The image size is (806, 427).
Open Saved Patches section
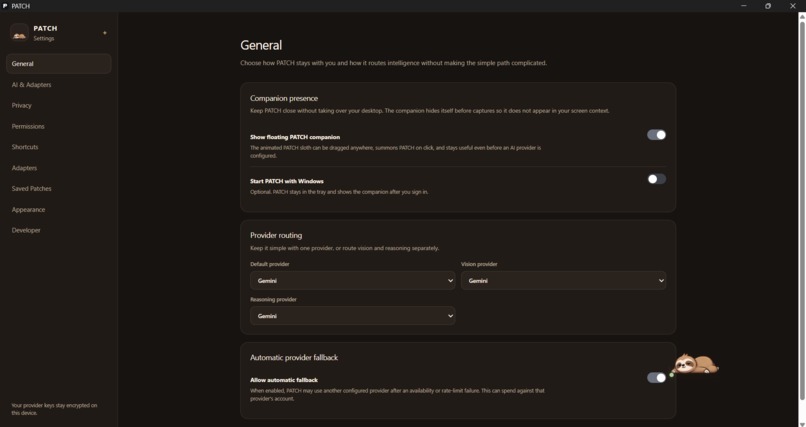pos(59,189)
